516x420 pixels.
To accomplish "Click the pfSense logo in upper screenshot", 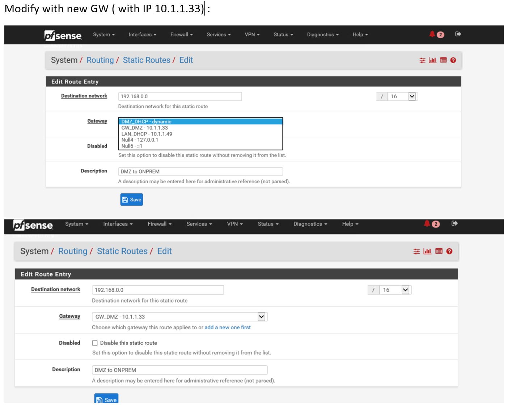I will 63,35.
